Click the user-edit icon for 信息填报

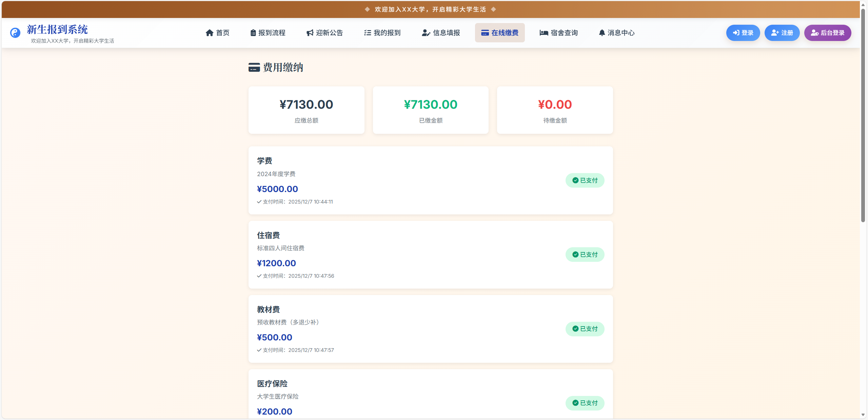[426, 33]
